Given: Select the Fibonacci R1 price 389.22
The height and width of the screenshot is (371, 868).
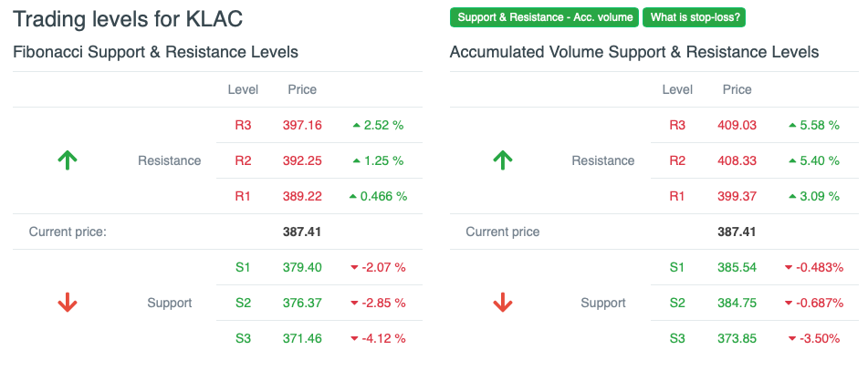Looking at the screenshot, I should 302,196.
